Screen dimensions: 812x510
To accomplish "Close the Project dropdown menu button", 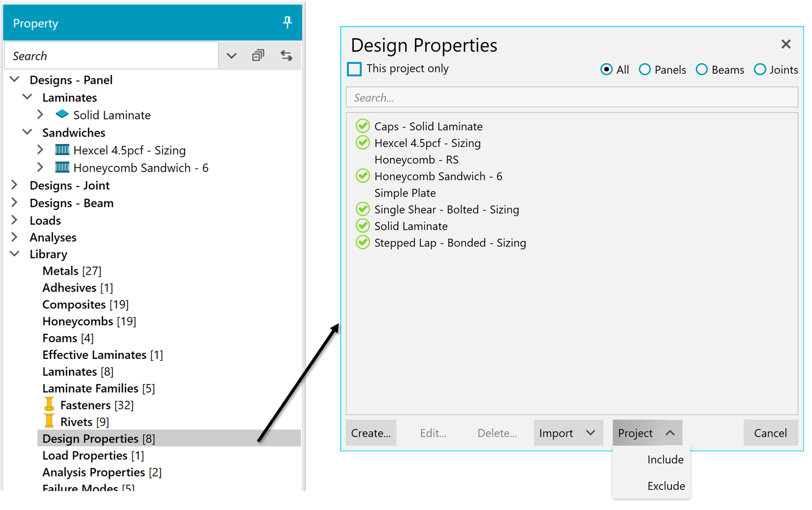I will point(647,433).
